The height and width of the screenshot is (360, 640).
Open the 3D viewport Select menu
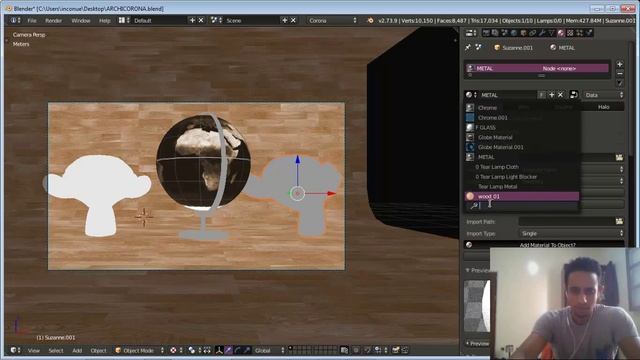pyautogui.click(x=56, y=350)
